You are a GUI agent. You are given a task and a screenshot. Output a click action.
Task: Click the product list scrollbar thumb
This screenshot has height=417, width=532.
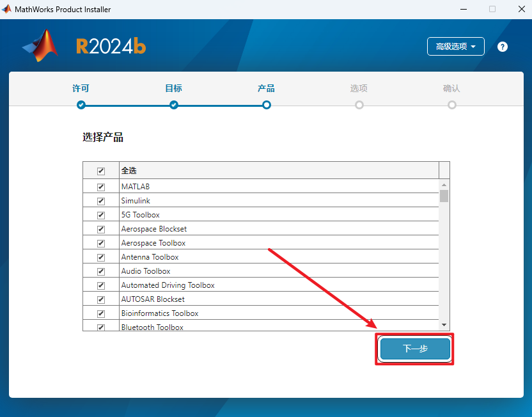[x=444, y=196]
